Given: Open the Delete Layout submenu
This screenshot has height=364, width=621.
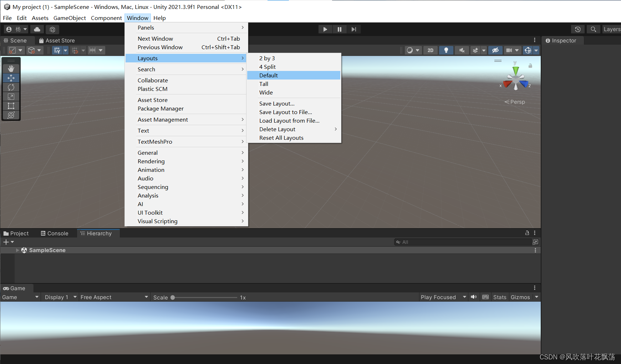Looking at the screenshot, I should click(294, 129).
